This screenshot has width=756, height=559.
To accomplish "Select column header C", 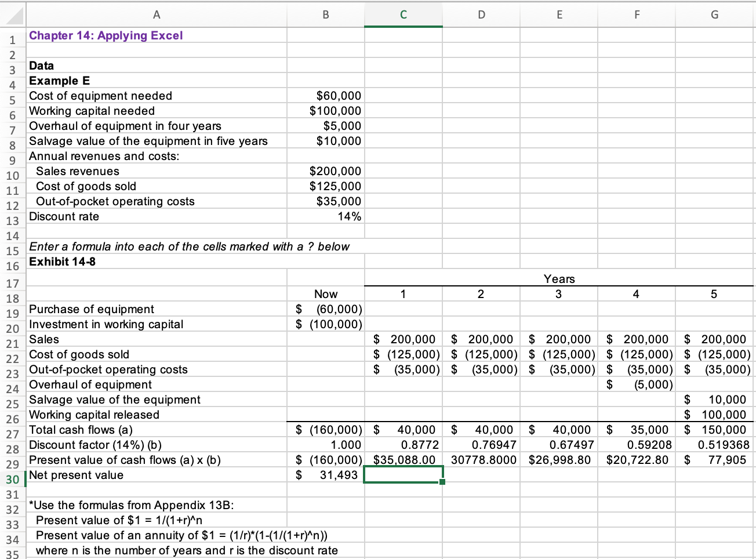I will click(x=403, y=14).
